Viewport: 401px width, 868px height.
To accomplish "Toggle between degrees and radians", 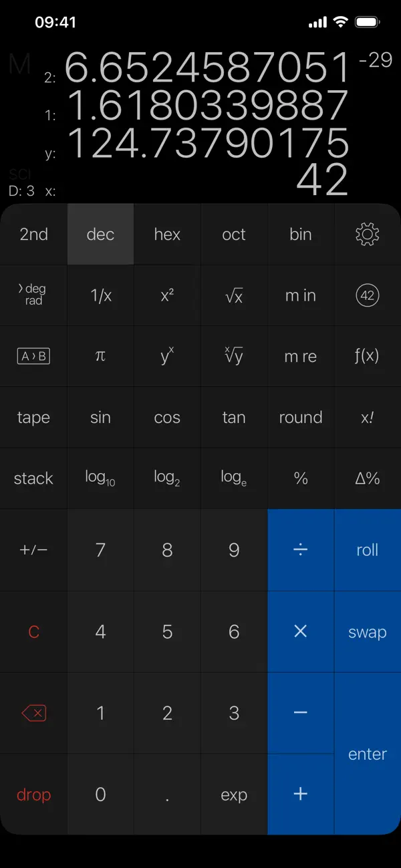I will [33, 295].
